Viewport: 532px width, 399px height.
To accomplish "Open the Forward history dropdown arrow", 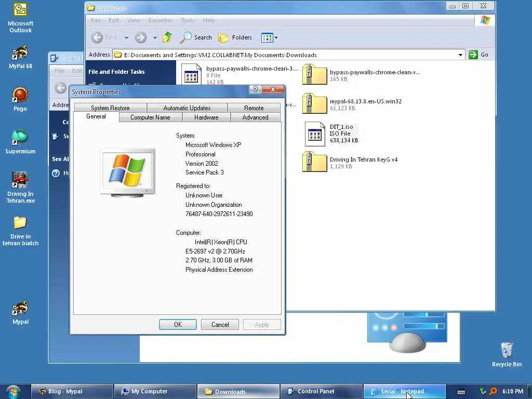I will [x=155, y=37].
